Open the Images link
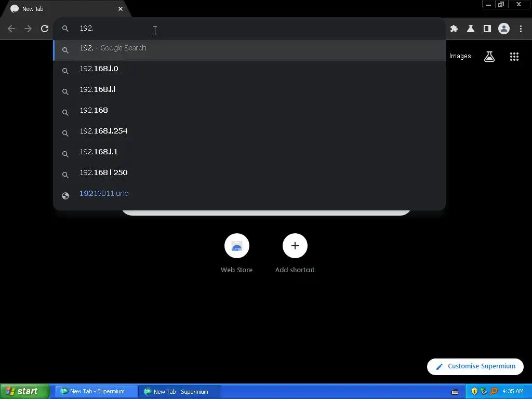Screen dimensions: 532x399 pyautogui.click(x=460, y=56)
